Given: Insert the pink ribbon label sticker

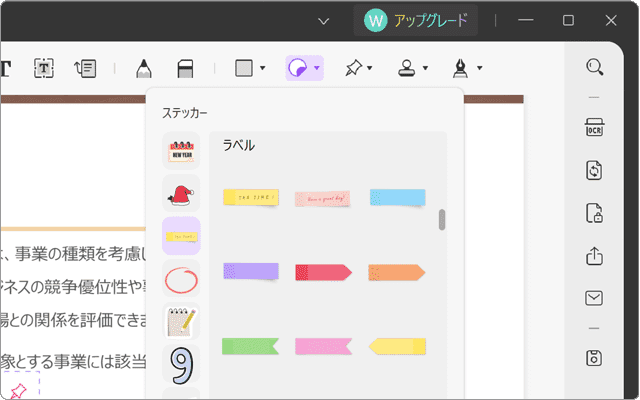Looking at the screenshot, I should [x=323, y=346].
